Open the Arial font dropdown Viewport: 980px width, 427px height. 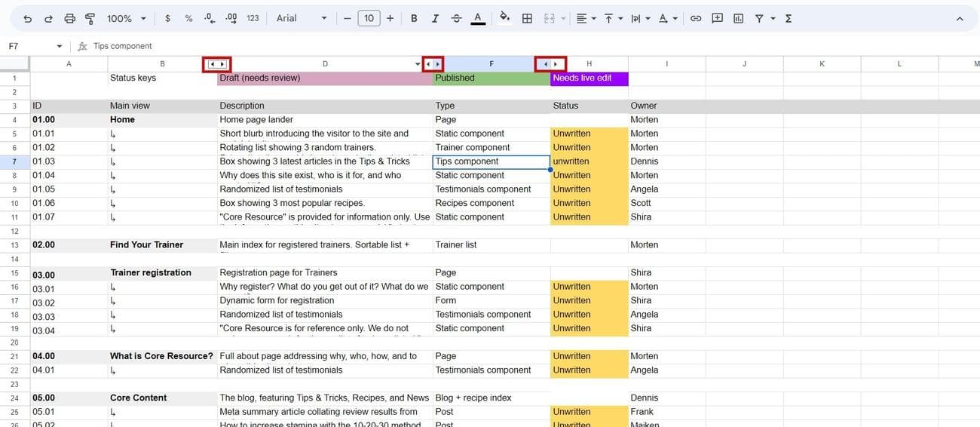pyautogui.click(x=302, y=18)
